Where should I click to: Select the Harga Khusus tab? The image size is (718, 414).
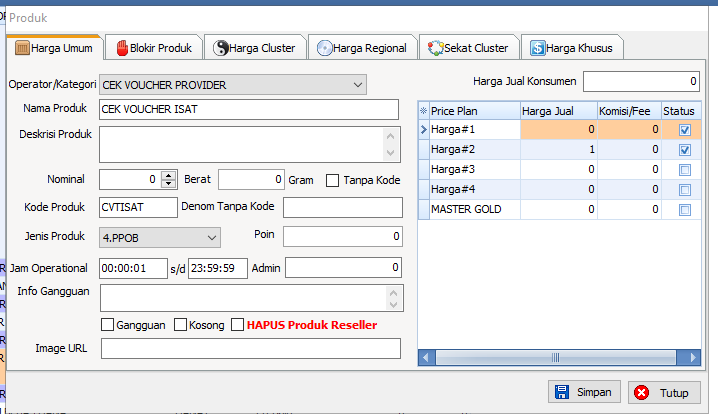[572, 48]
